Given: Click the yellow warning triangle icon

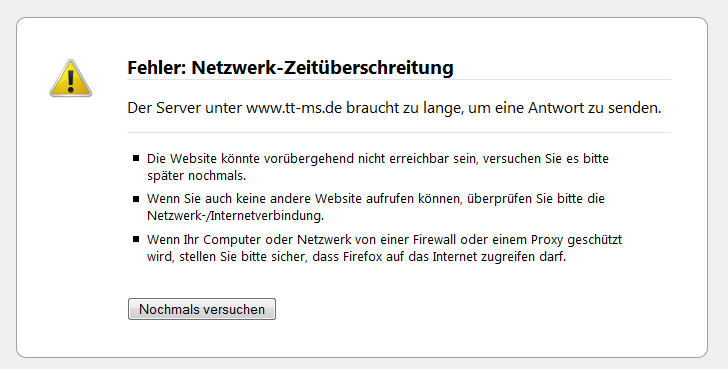Looking at the screenshot, I should pos(71,78).
